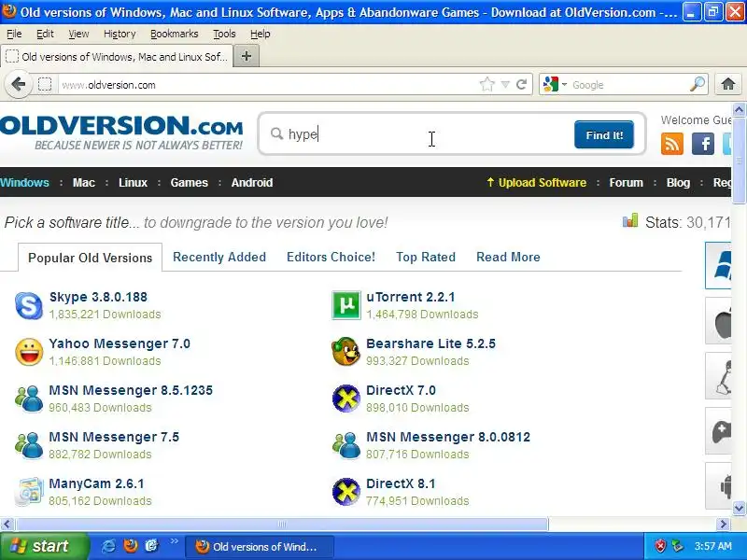Image resolution: width=747 pixels, height=560 pixels.
Task: Select the Games controller sidebar icon
Action: coord(718,431)
